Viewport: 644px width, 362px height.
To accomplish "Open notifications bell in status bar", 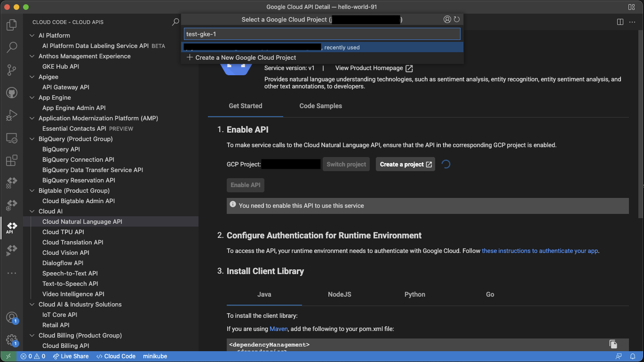I will coord(633,356).
